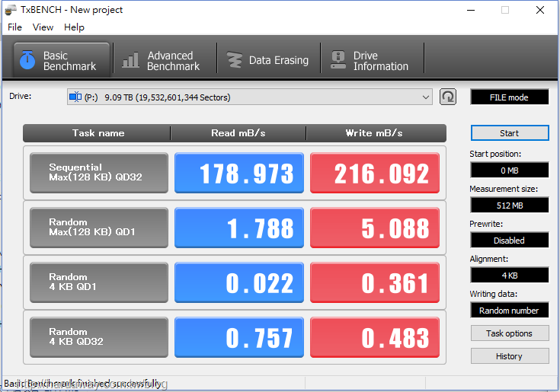Viewport: 560px width, 392px height.
Task: Click the bar chart icon of Advanced Benchmark
Action: pyautogui.click(x=130, y=60)
